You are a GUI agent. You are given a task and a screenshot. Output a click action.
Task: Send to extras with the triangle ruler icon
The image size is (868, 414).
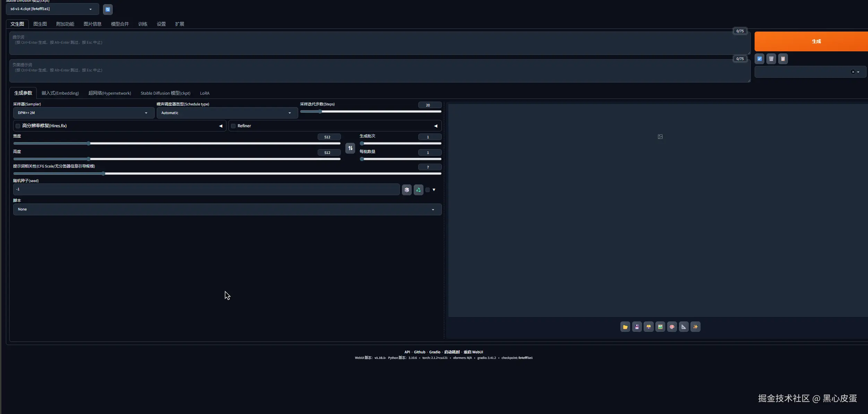[x=684, y=327]
